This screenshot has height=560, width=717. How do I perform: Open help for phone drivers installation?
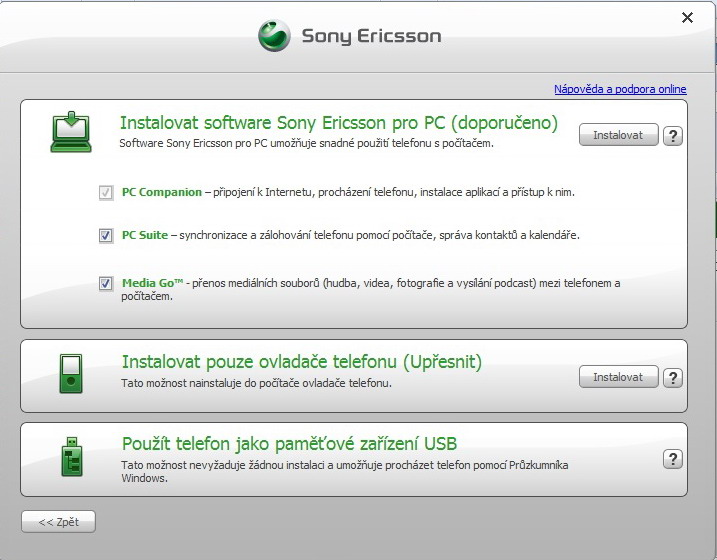(x=673, y=378)
